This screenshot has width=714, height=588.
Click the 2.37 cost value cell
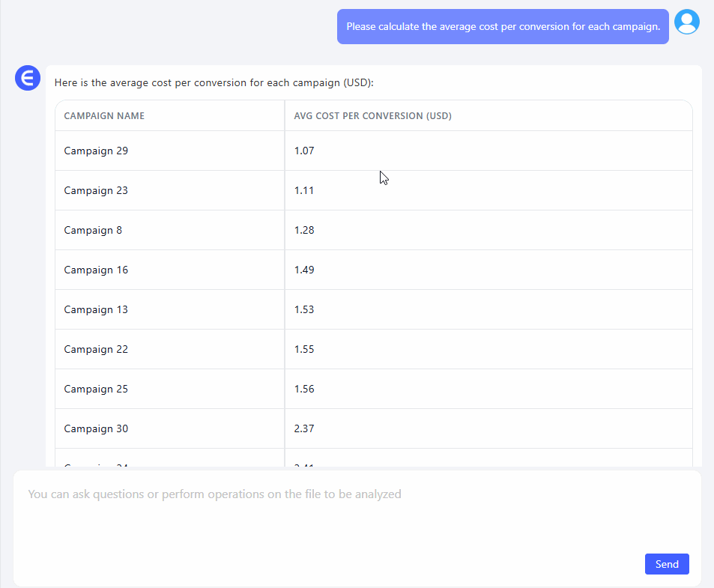click(x=304, y=428)
